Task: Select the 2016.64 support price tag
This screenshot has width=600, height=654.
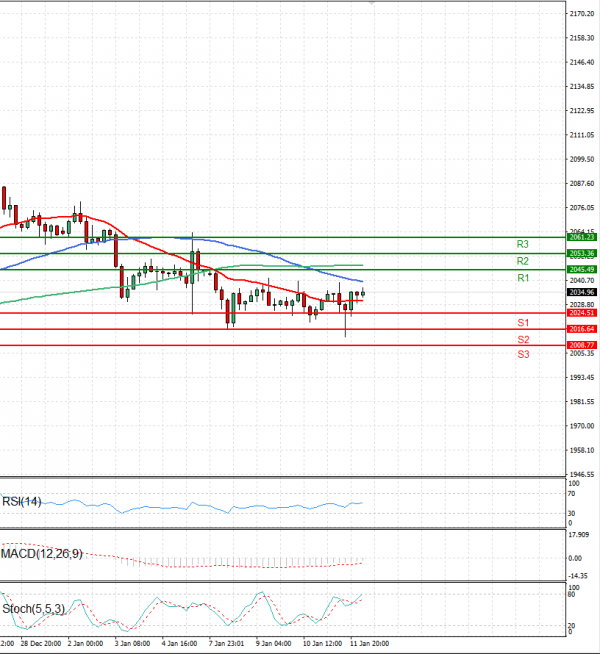Action: (x=582, y=329)
